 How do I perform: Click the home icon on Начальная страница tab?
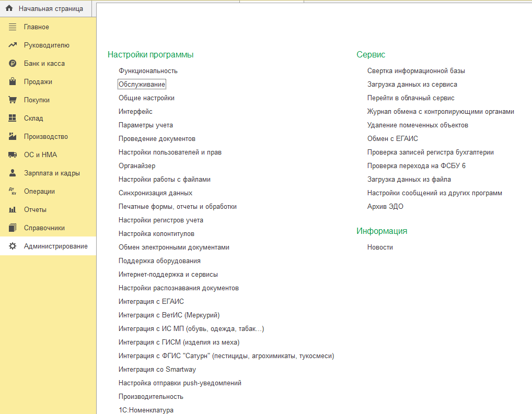9,8
